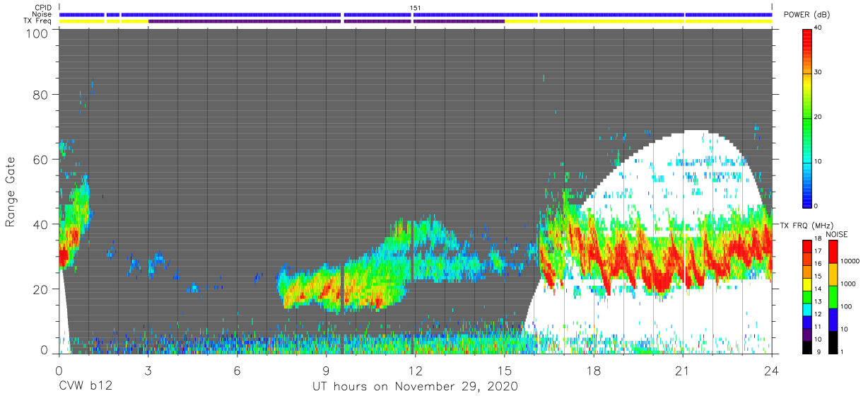
Task: Pick the yellow segment of TX FRQ colorbar
Action: click(x=807, y=284)
